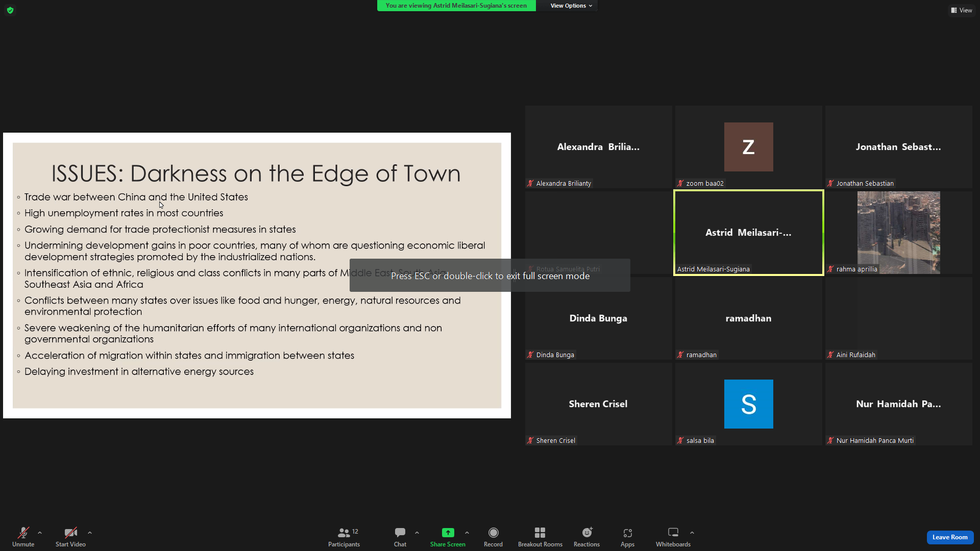
Task: Select Aini Rufaidah's video tile
Action: (x=899, y=318)
